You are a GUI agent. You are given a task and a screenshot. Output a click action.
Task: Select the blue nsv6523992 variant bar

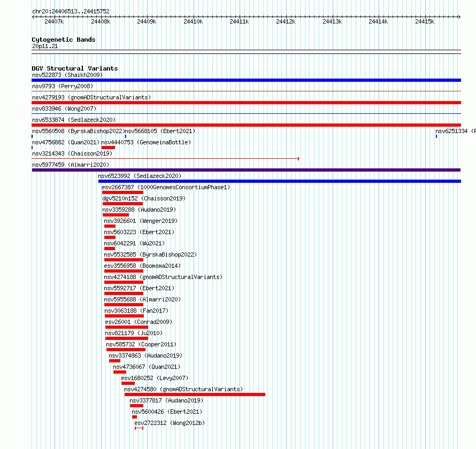click(280, 181)
